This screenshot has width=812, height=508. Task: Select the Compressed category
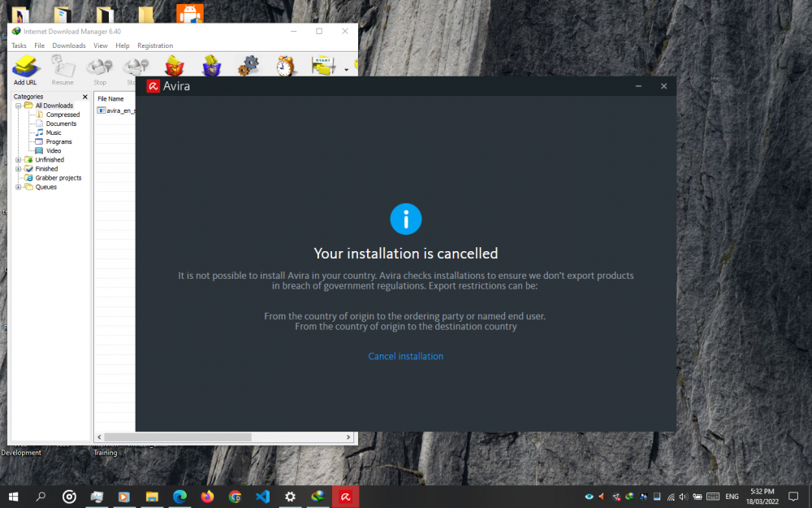pyautogui.click(x=63, y=115)
